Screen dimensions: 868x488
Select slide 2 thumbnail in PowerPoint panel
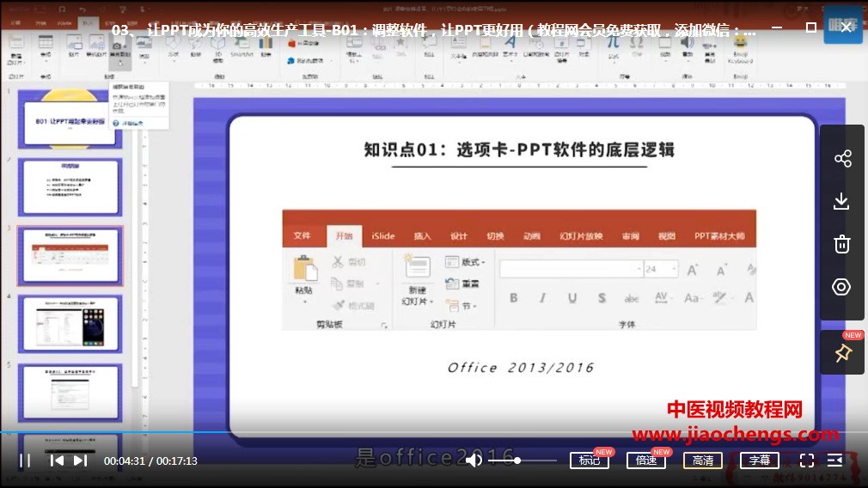point(70,187)
